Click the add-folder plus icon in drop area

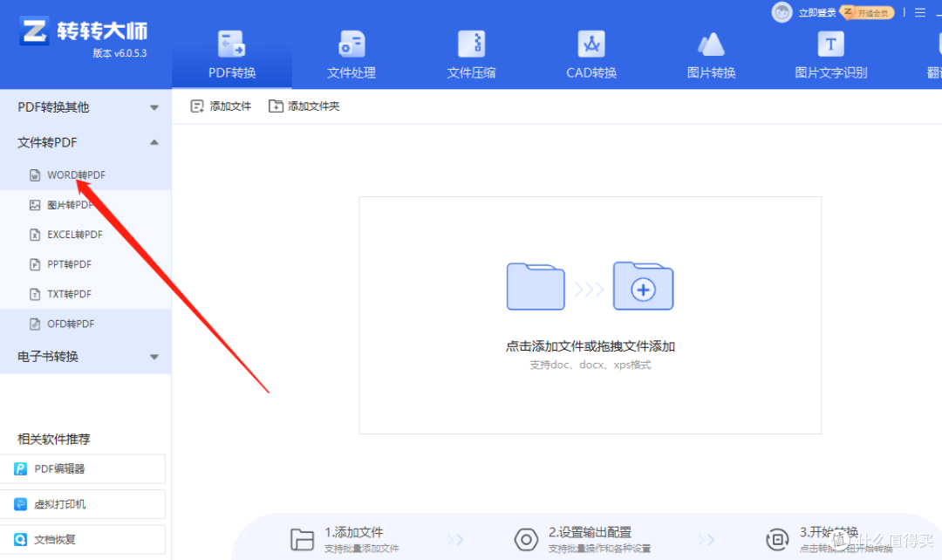[643, 286]
